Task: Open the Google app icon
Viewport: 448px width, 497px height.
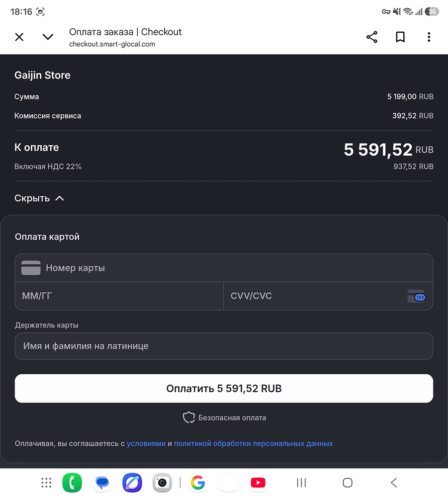Action: point(198,483)
